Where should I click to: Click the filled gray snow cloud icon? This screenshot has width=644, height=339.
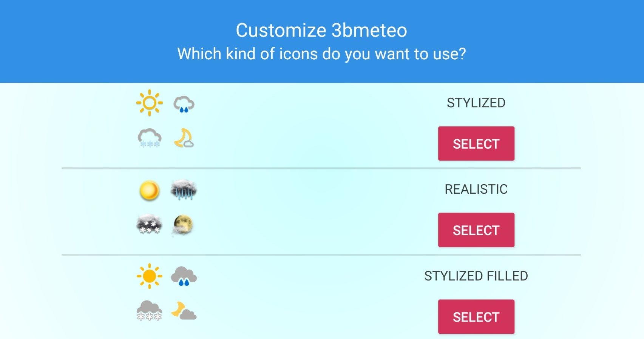click(150, 311)
